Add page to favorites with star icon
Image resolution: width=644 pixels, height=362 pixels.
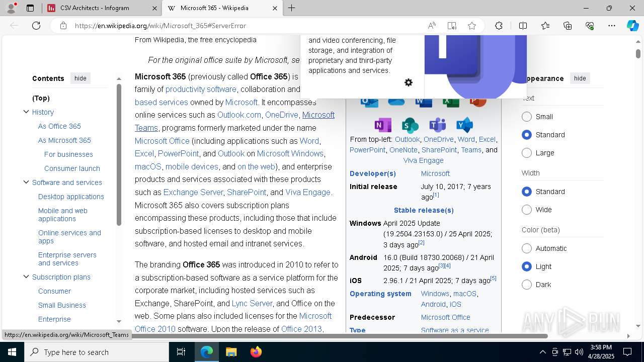(472, 26)
